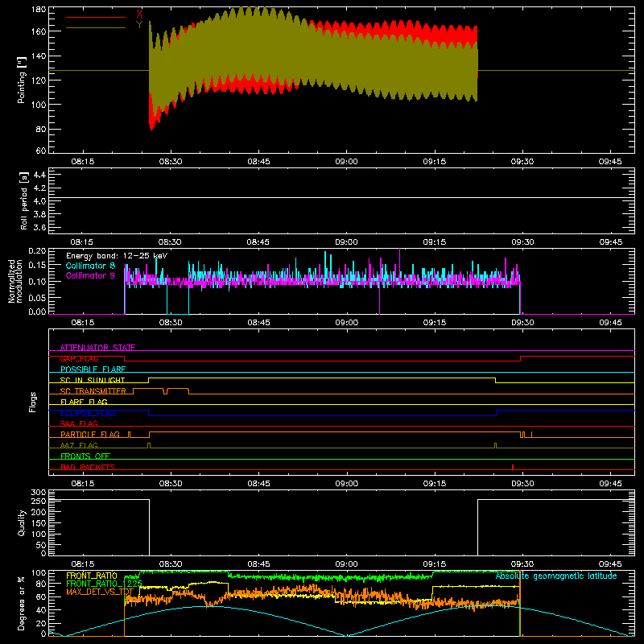Image resolution: width=644 pixels, height=644 pixels.
Task: Click the olive Y legend line
Action: tap(96, 27)
